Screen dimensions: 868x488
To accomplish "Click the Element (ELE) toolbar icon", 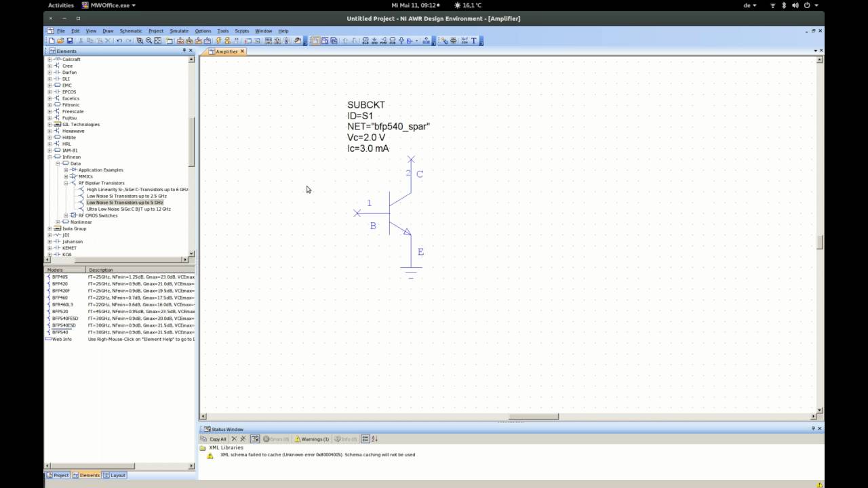I will [366, 41].
